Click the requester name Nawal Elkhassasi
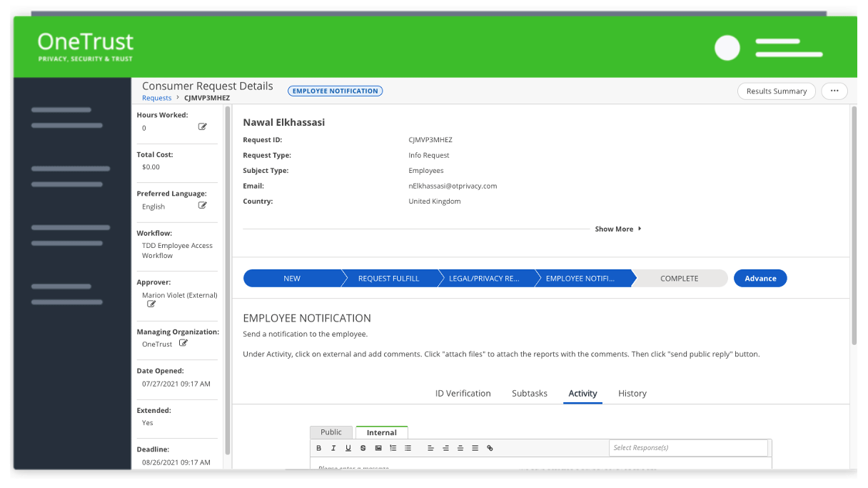The width and height of the screenshot is (868, 488). coord(284,122)
